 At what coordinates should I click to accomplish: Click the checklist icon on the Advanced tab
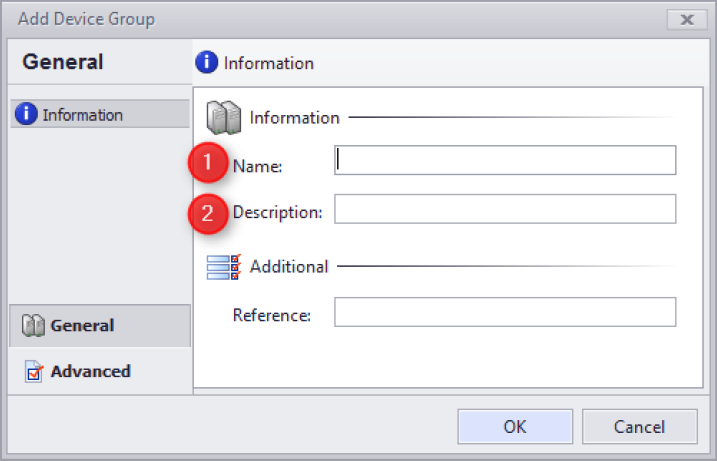point(33,372)
